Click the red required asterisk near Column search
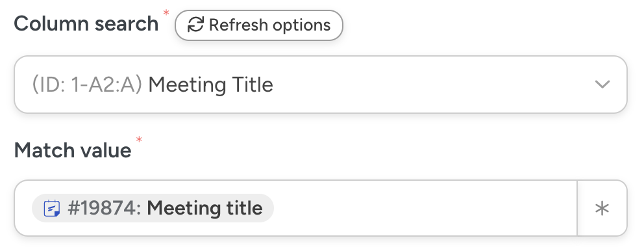Viewport: 644px width, 251px height. [x=166, y=13]
